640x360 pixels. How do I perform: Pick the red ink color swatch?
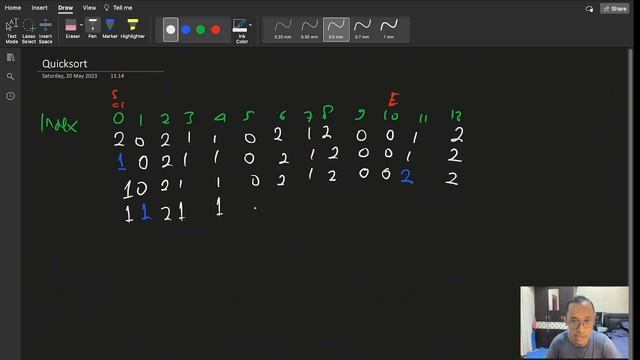pyautogui.click(x=216, y=29)
